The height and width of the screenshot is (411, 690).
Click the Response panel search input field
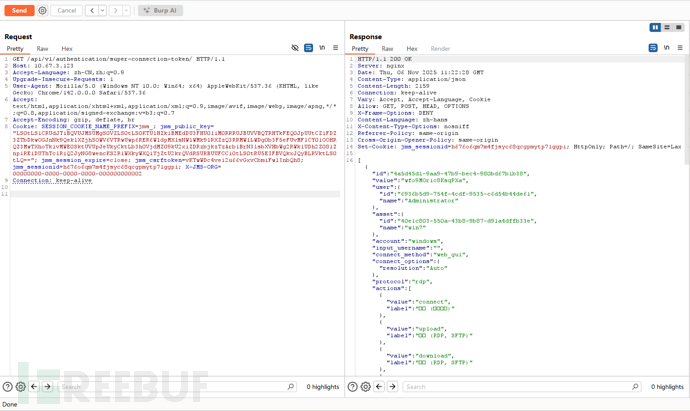click(515, 386)
